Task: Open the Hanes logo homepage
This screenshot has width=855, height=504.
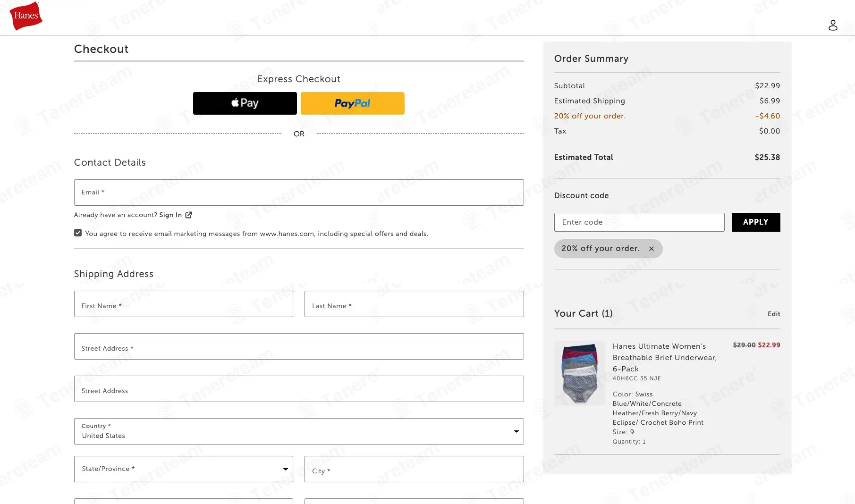Action: tap(25, 16)
